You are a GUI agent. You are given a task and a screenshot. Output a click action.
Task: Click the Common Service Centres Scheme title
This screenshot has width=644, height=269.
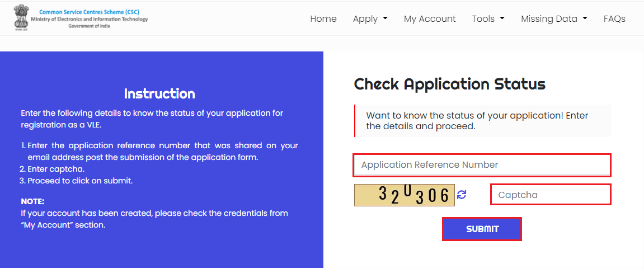(89, 12)
